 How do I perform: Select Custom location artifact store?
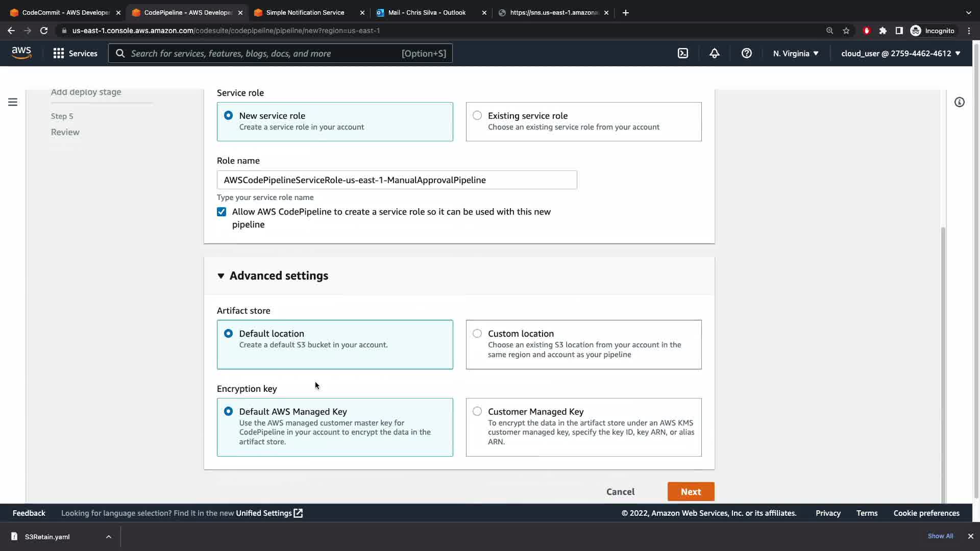[x=477, y=333]
